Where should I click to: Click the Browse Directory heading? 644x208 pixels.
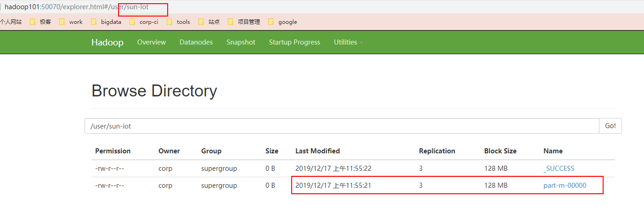(x=154, y=91)
